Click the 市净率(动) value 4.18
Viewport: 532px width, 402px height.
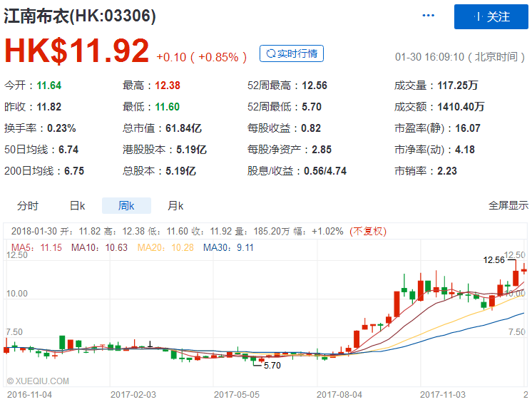click(x=465, y=150)
